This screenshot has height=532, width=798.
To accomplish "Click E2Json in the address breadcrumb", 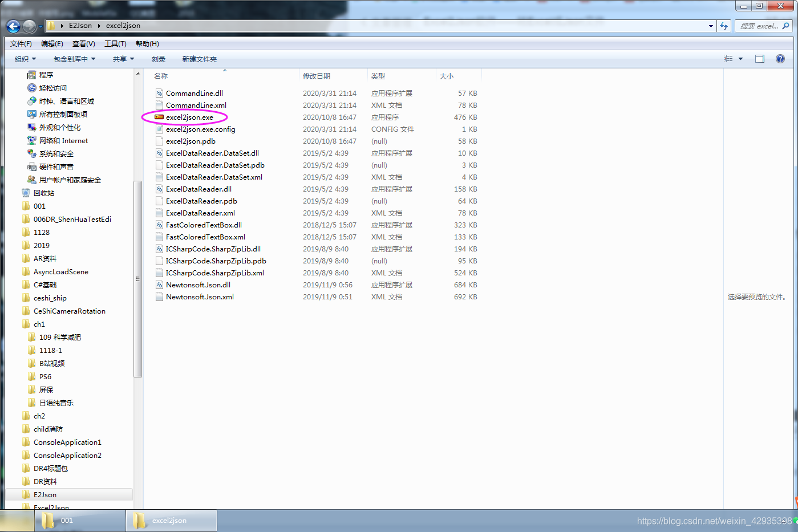I will 80,26.
